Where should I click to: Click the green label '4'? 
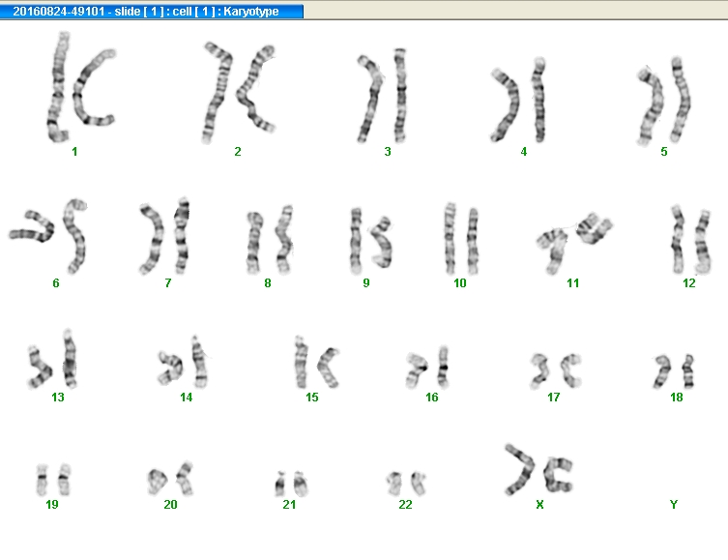(524, 152)
